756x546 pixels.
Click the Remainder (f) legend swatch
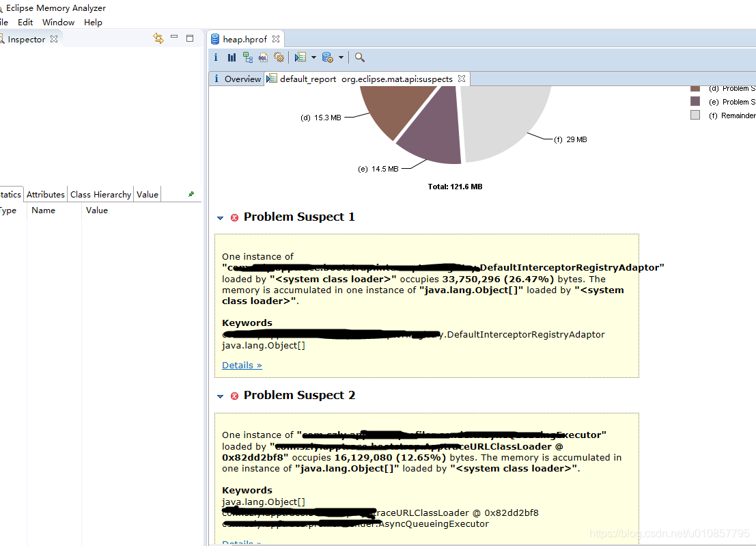coord(695,115)
